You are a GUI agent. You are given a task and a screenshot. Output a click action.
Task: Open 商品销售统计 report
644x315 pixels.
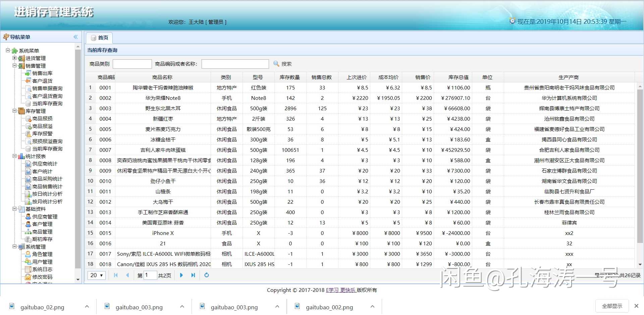(47, 186)
